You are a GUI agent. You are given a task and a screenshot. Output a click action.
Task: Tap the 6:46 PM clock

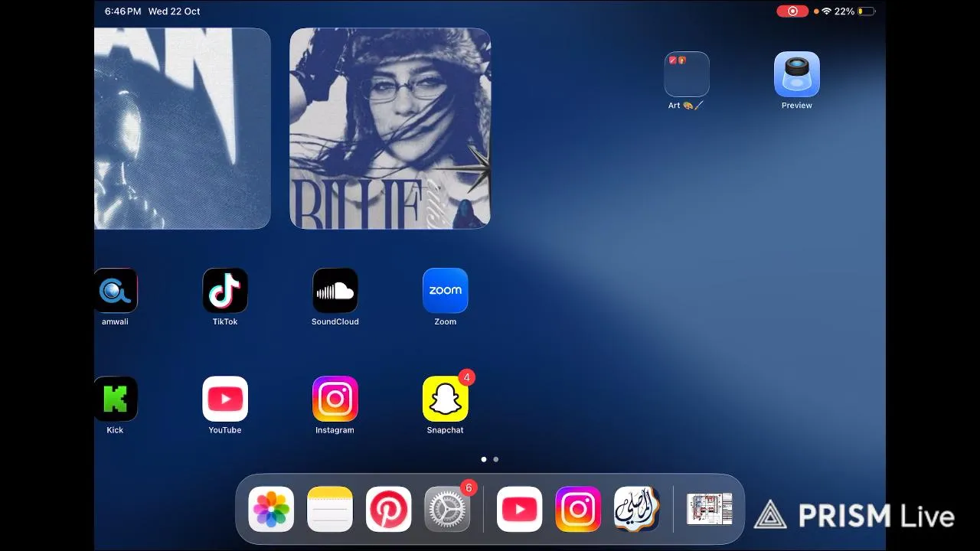tap(122, 11)
